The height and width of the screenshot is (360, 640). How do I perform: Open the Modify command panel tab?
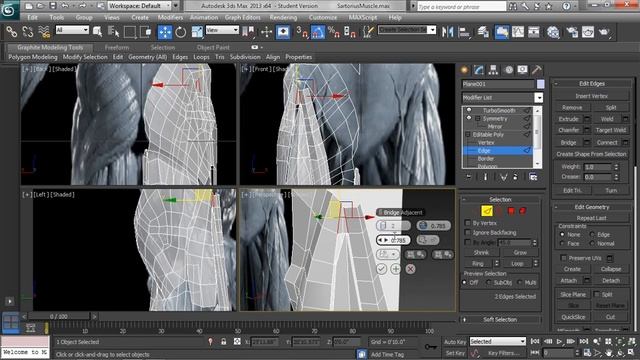(x=479, y=70)
